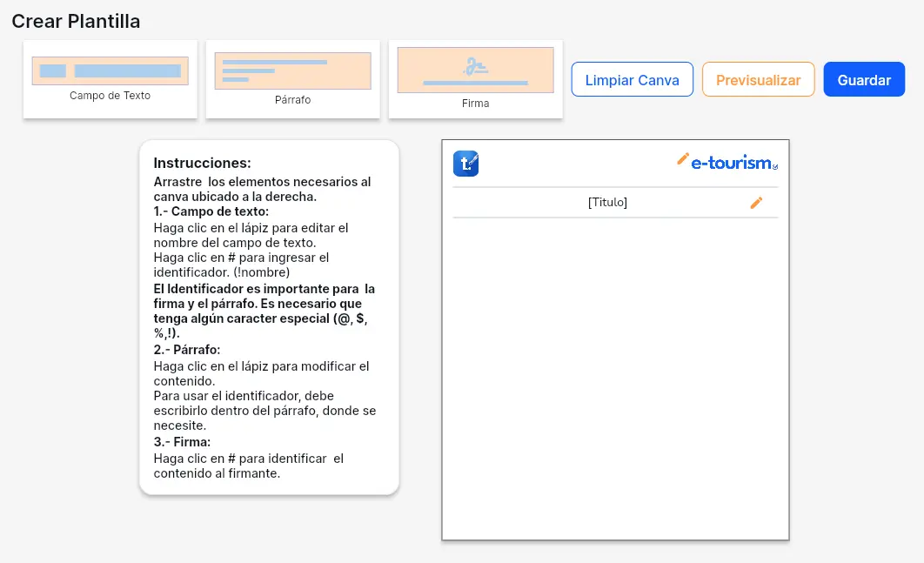This screenshot has height=563, width=924.
Task: Click the '1.- Campo de texto:' instruction heading
Action: click(x=211, y=211)
